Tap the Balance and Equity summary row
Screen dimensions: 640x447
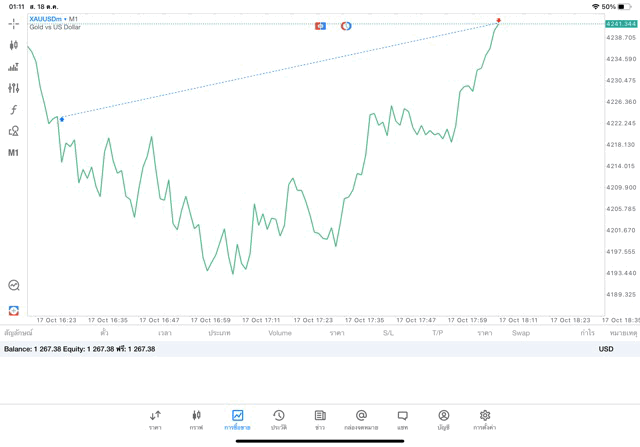(80, 349)
